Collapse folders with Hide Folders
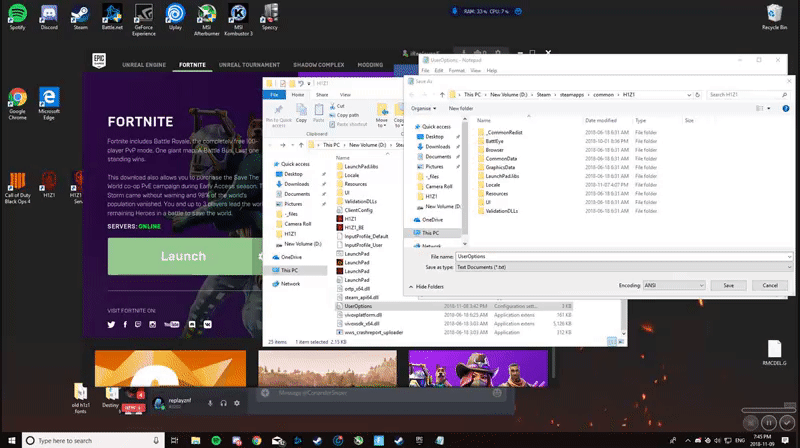This screenshot has height=448, width=800. pos(427,287)
